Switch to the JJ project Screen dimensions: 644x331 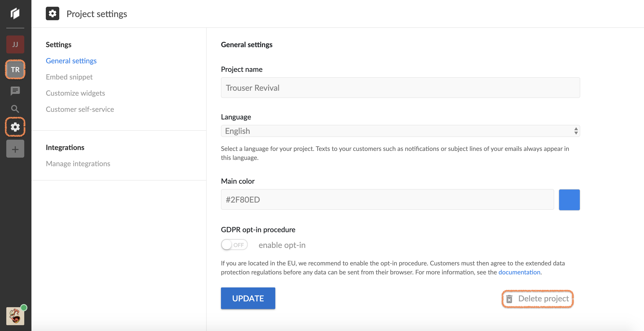click(15, 44)
